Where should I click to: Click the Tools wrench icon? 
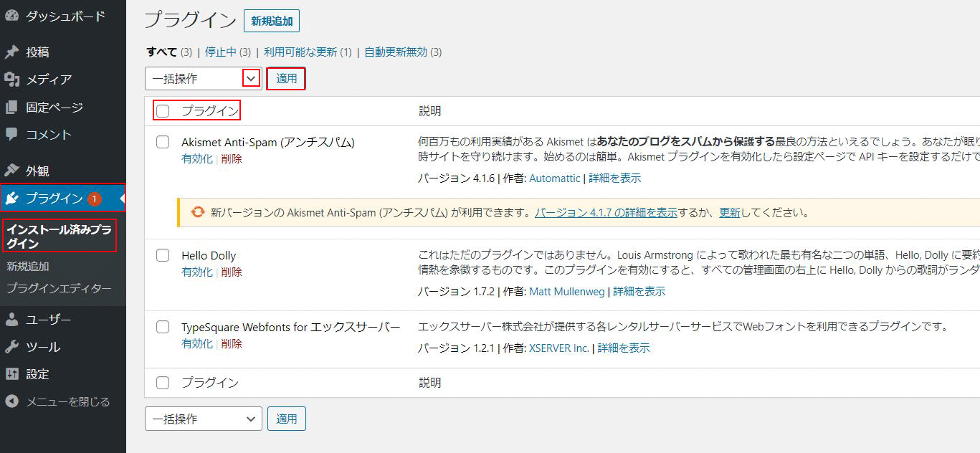coord(11,347)
